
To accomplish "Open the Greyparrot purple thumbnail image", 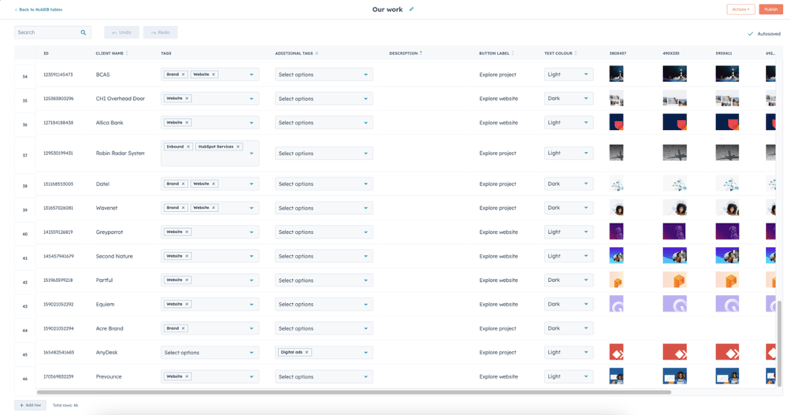I will (617, 232).
